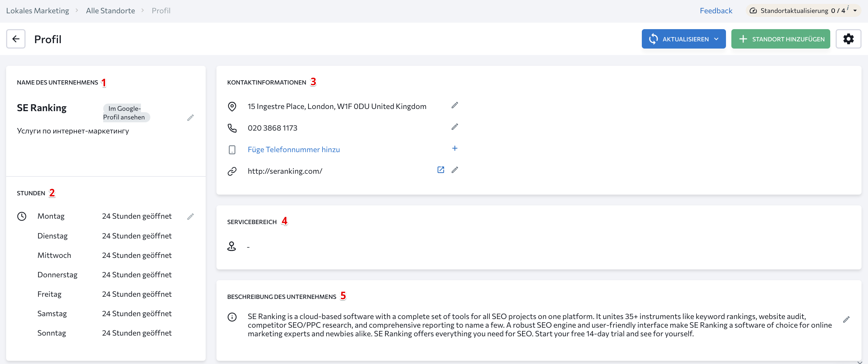Screen dimensions: 868x364
Task: Click the Sonntag row label
Action: tap(52, 333)
